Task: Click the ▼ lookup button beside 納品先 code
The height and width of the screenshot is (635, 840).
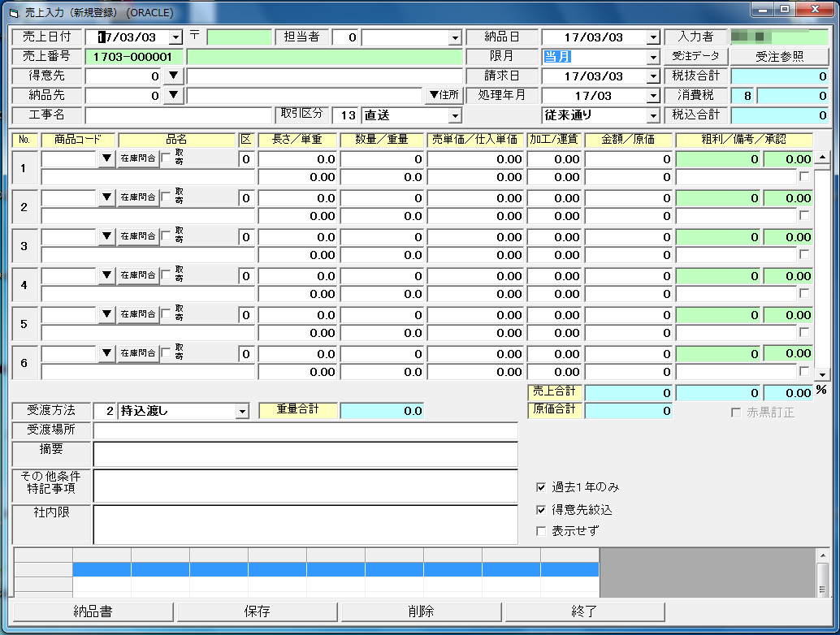Action: [173, 95]
